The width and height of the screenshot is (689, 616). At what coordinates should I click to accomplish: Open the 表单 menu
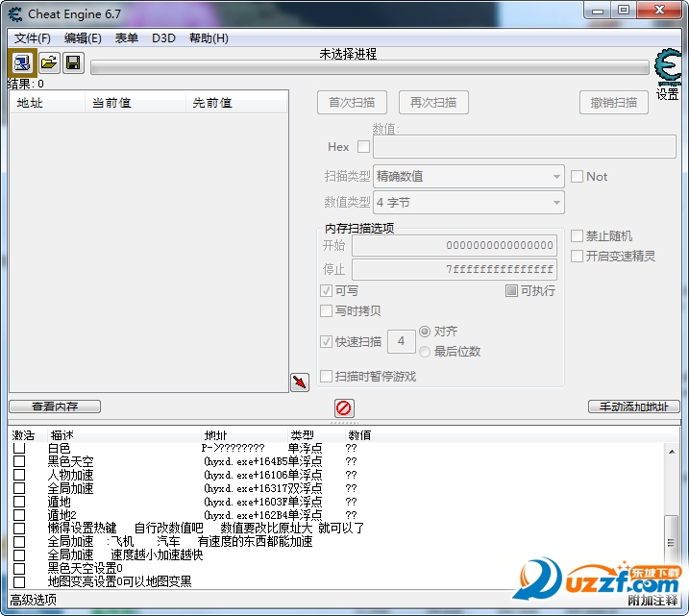(127, 38)
